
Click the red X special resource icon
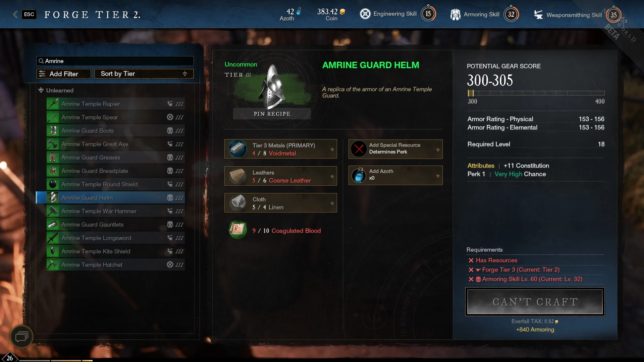tap(359, 149)
